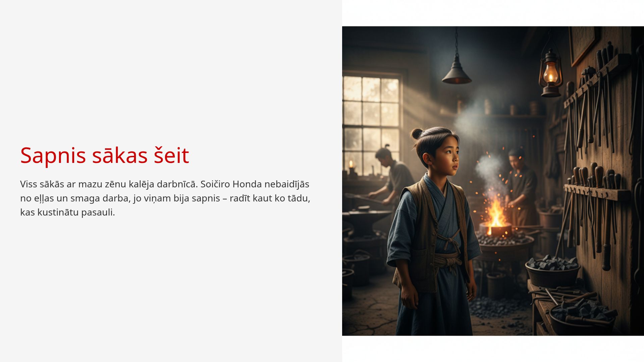Click the glowing oil lantern on the wall
The image size is (644, 362).
[550, 74]
